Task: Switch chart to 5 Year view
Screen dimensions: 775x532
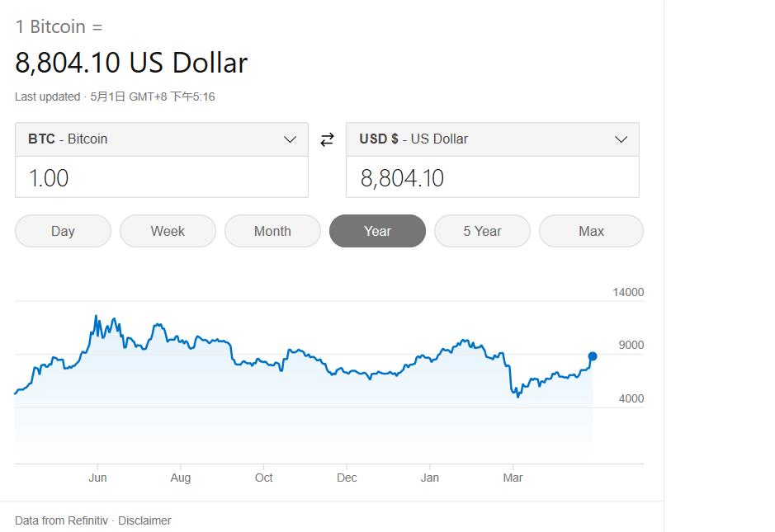Action: point(482,231)
